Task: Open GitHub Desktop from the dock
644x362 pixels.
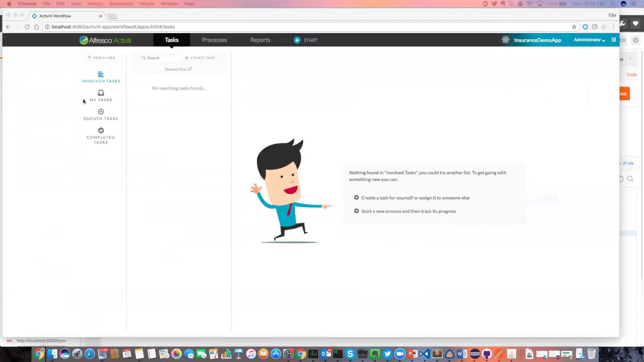Action: 487,354
